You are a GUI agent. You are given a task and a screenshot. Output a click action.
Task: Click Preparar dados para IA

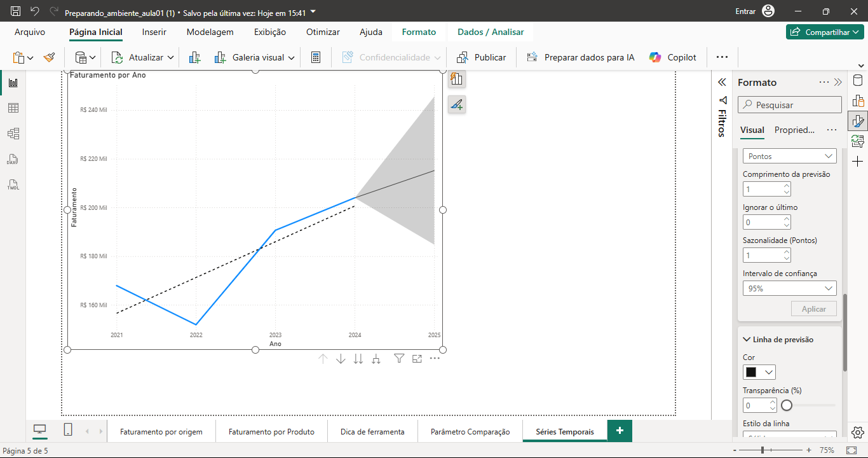580,57
